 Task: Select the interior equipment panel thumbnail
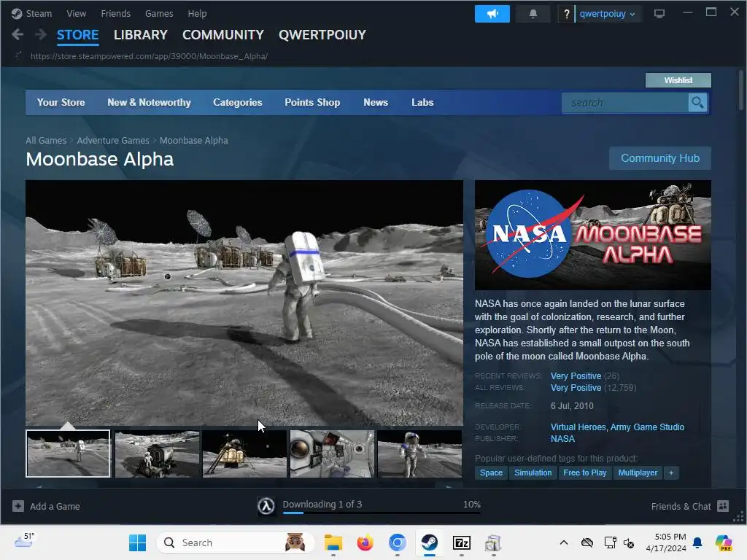click(x=332, y=454)
